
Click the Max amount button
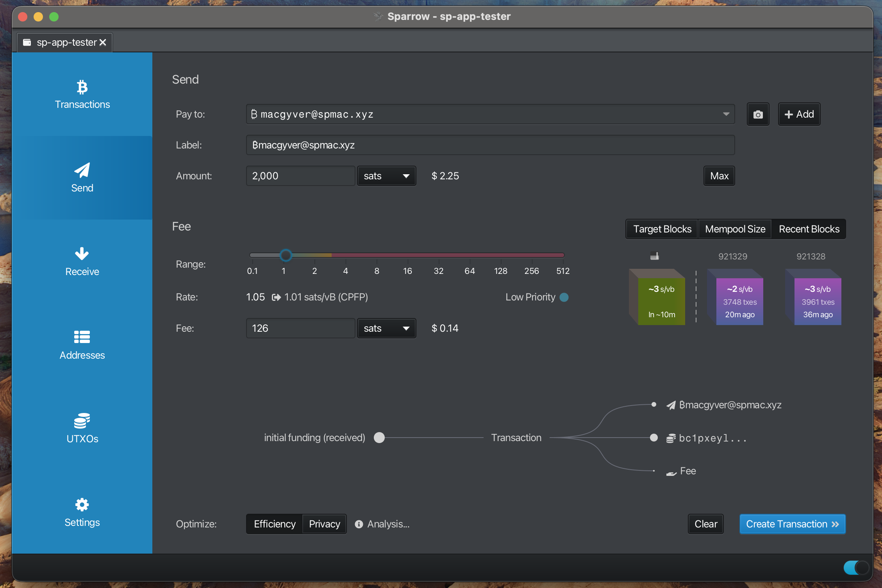719,176
